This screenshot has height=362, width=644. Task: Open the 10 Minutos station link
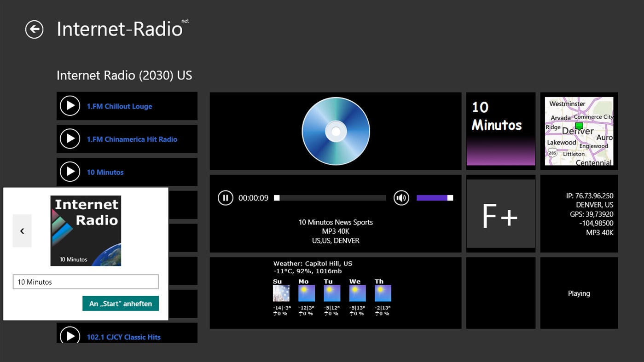click(105, 172)
